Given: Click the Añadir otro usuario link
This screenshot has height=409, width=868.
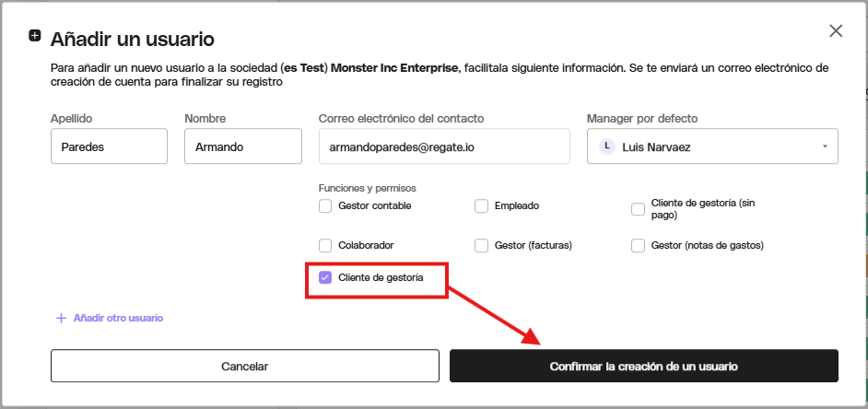Looking at the screenshot, I should (x=118, y=318).
